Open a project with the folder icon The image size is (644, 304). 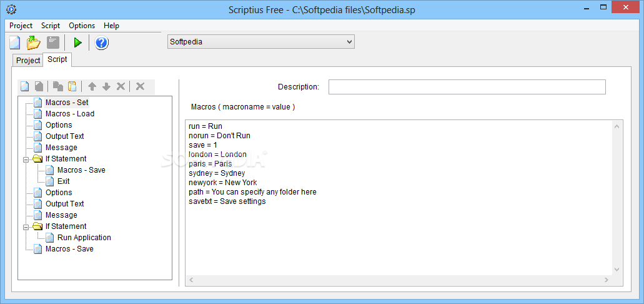coord(33,43)
